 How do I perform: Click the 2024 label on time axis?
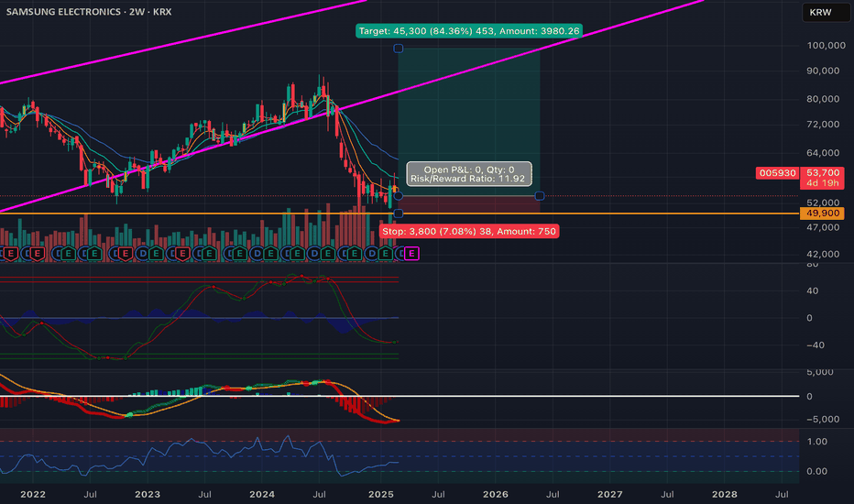coord(261,494)
